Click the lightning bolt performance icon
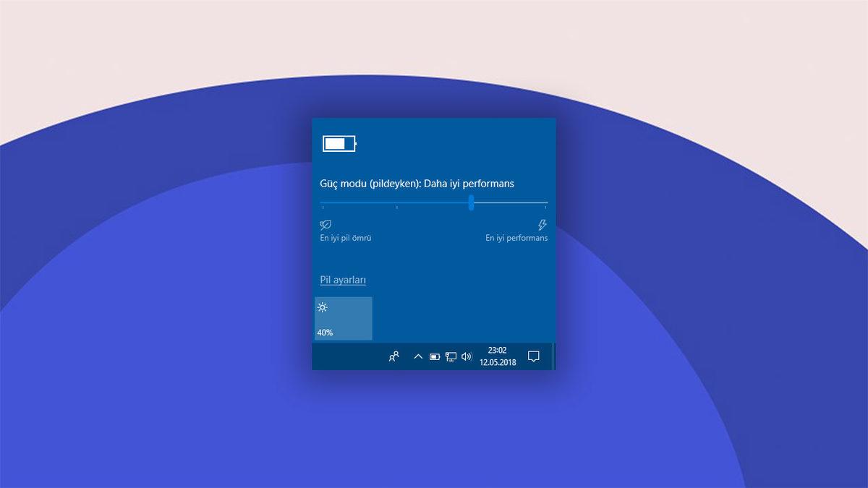 point(542,225)
